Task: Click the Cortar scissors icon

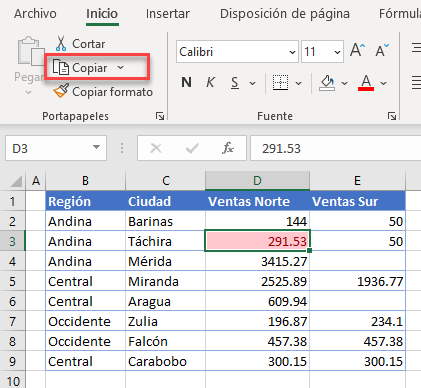Action: (x=61, y=44)
